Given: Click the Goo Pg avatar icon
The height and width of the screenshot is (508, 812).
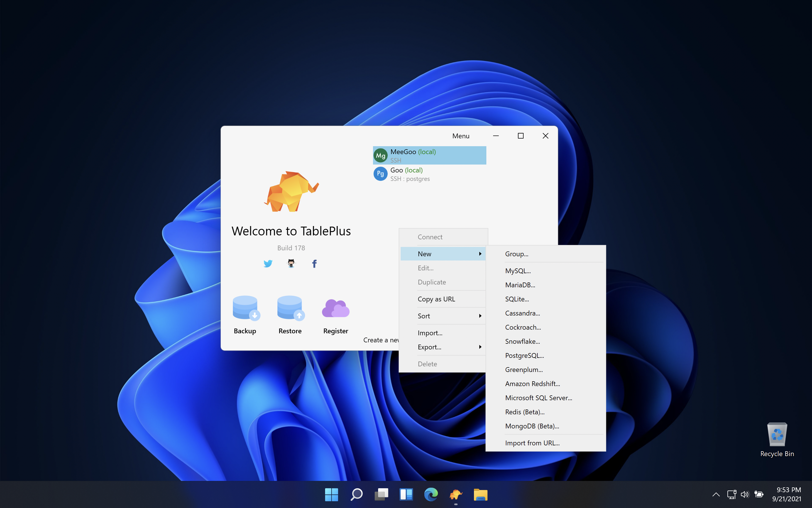Looking at the screenshot, I should coord(381,174).
